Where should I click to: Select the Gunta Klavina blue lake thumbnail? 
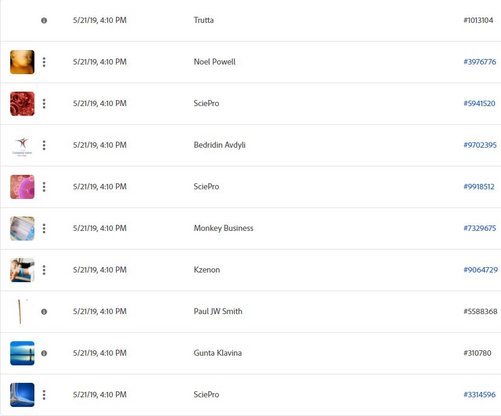pyautogui.click(x=22, y=353)
